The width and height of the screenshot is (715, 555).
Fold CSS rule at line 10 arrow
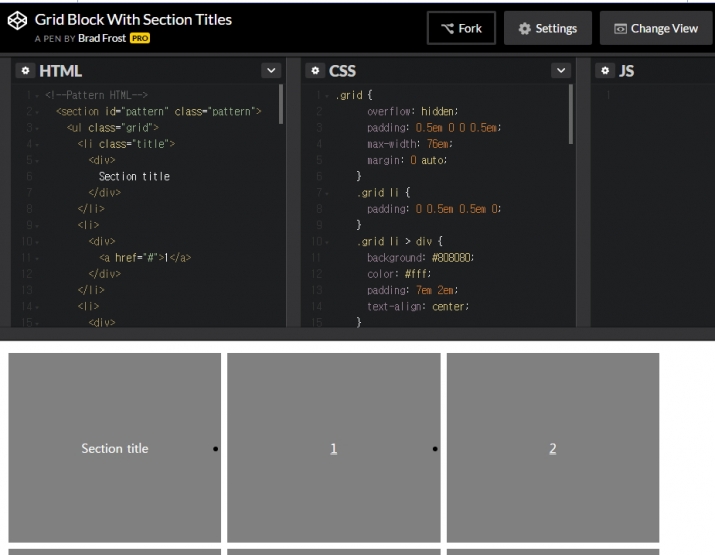[327, 242]
